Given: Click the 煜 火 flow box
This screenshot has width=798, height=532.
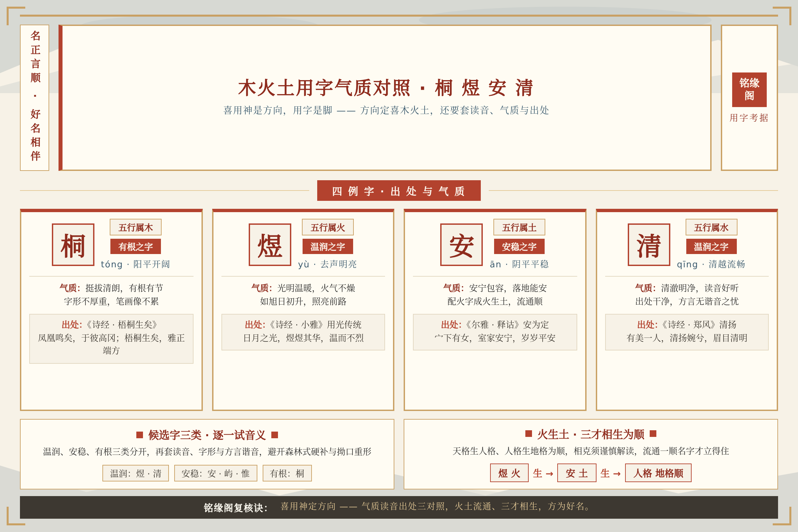Looking at the screenshot, I should (x=509, y=473).
